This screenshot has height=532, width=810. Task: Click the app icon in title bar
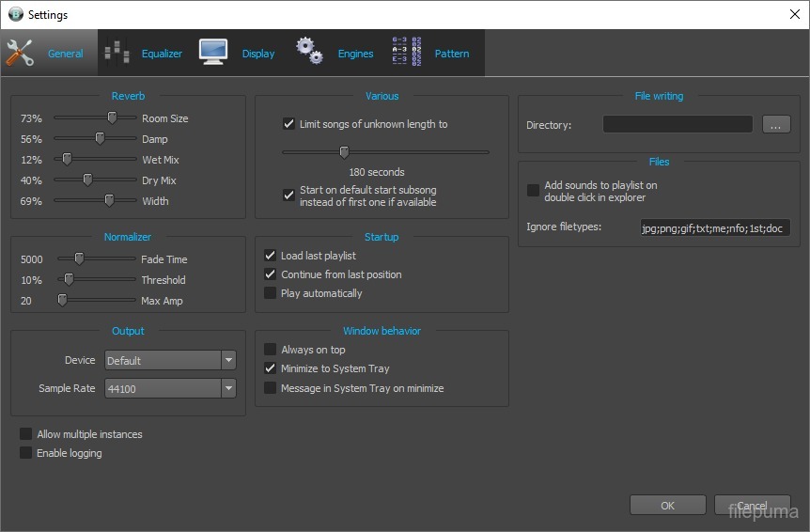15,14
